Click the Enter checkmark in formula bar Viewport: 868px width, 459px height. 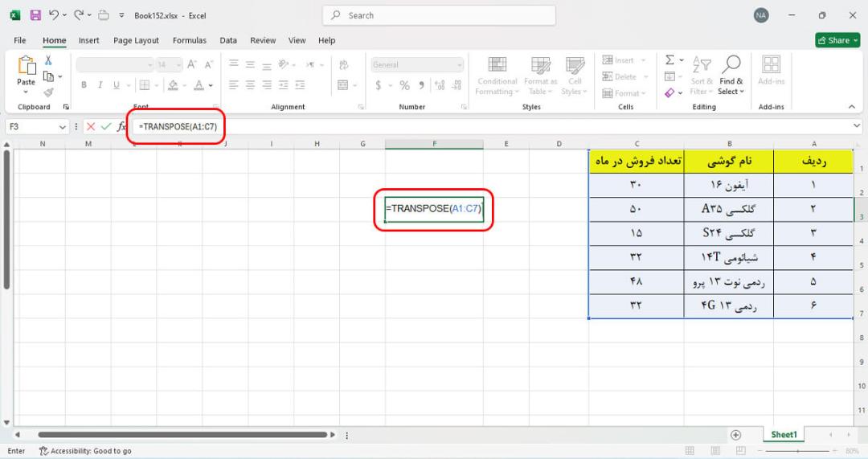click(106, 127)
